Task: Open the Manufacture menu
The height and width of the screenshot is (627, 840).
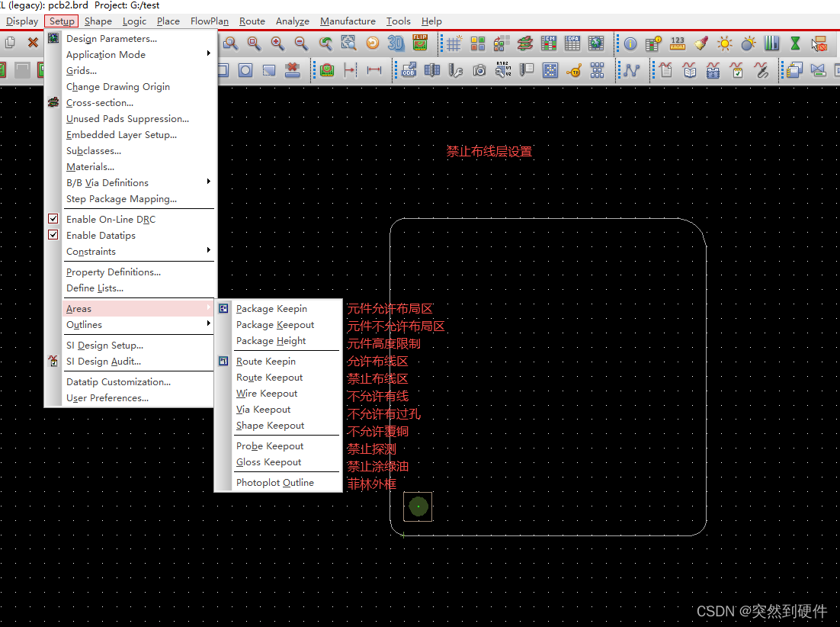Action: 348,21
